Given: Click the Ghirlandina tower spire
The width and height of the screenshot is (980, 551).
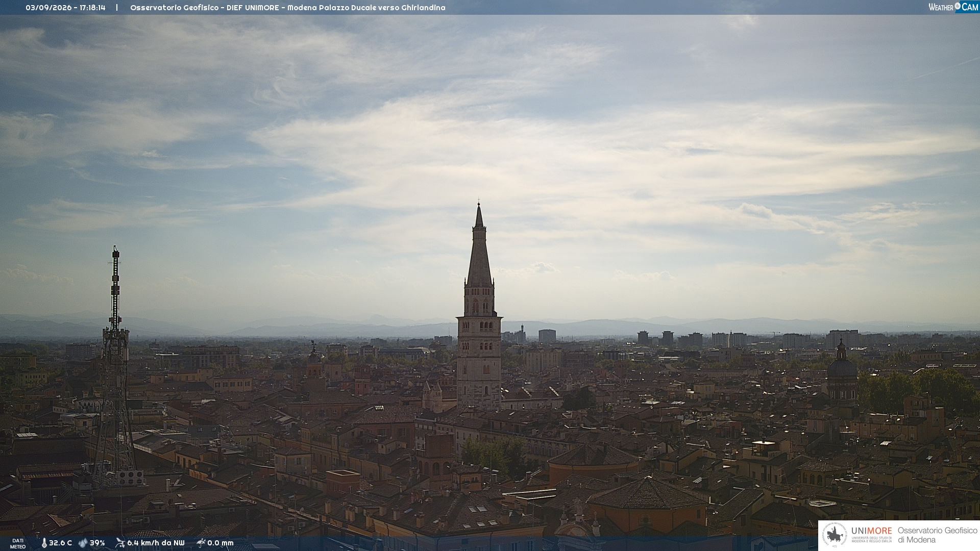Looking at the screenshot, I should [x=479, y=244].
